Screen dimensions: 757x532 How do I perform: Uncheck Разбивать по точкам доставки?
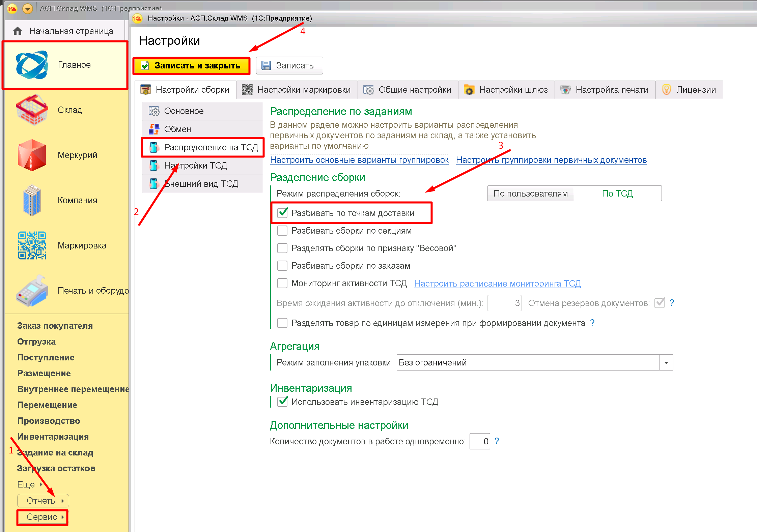pos(282,213)
